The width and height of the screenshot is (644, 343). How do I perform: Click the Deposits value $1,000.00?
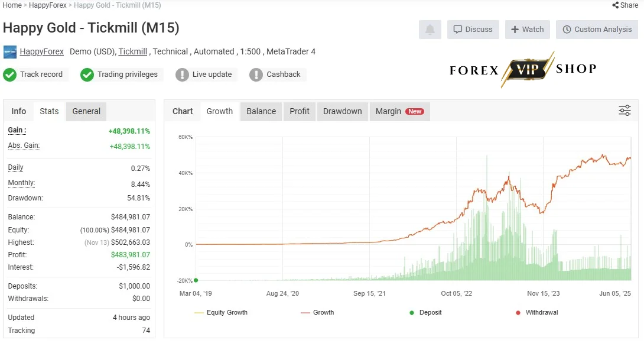coord(135,286)
